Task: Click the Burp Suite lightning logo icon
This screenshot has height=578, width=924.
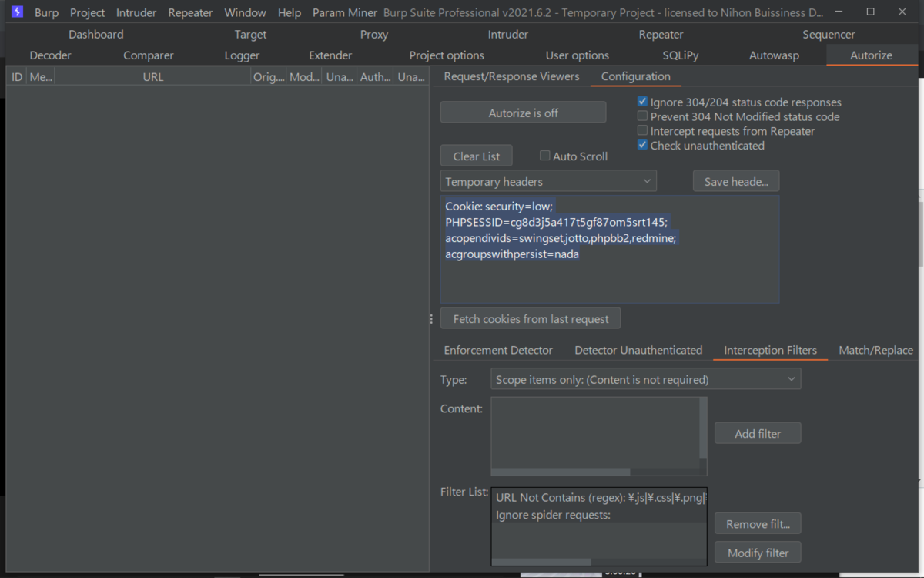Action: (17, 12)
